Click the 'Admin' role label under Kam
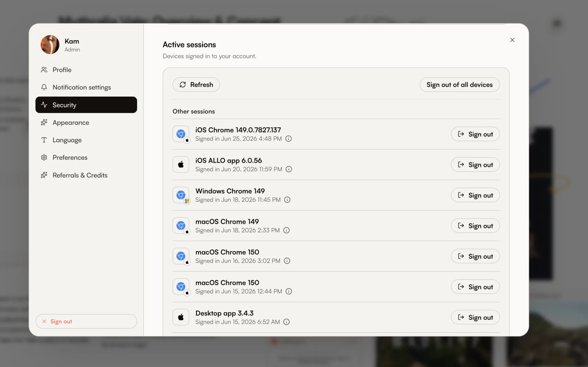 point(72,50)
